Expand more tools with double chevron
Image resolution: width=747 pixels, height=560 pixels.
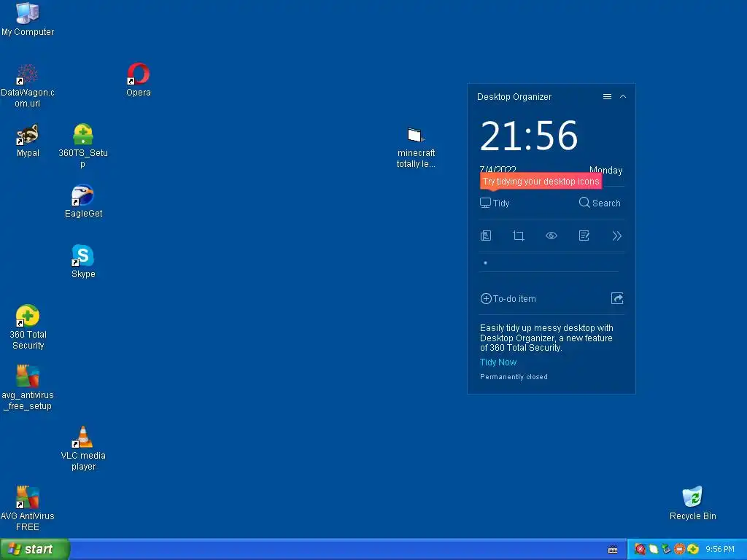click(x=617, y=236)
